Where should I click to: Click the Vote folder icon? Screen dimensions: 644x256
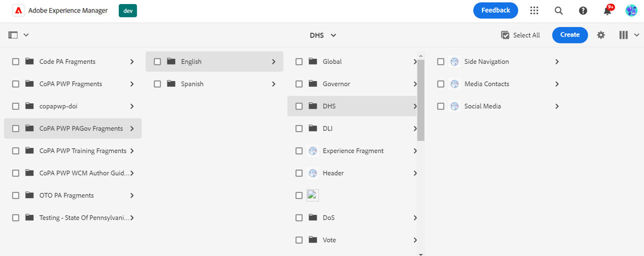pos(313,240)
